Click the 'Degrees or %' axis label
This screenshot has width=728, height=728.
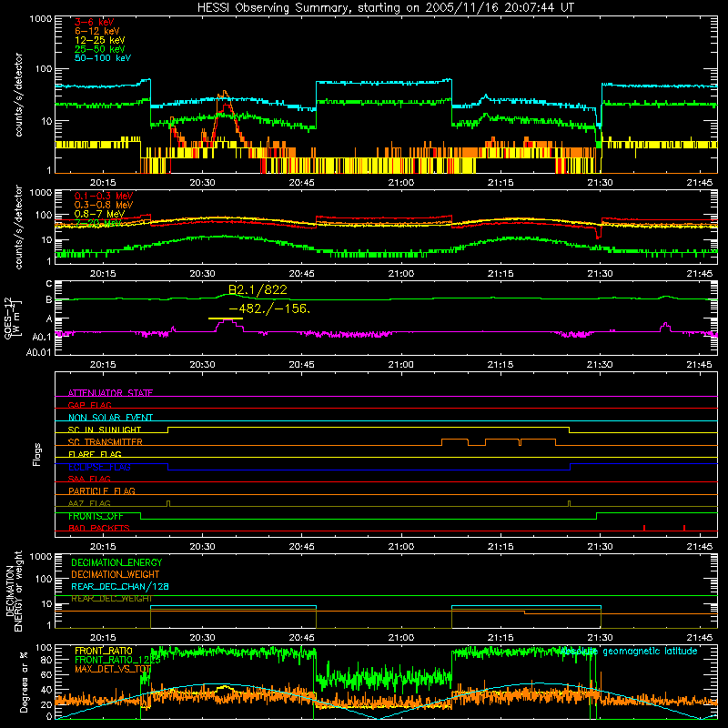pyautogui.click(x=24, y=682)
